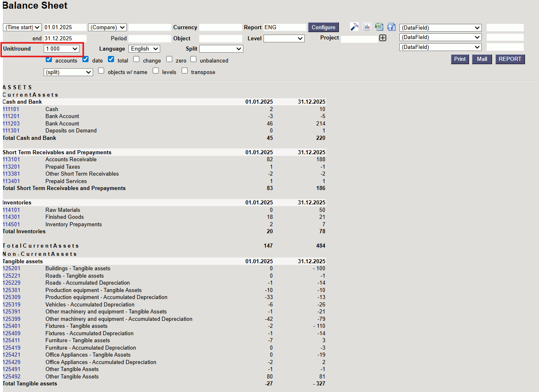
Task: Enable the unbalanced checkbox
Action: click(x=194, y=59)
